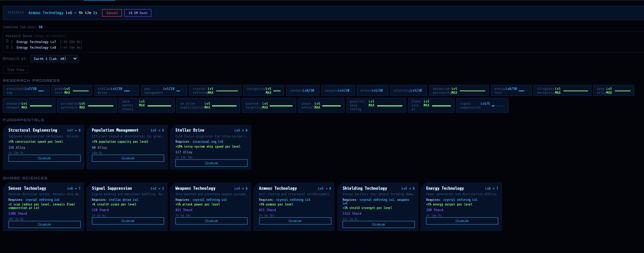Open crystal refining Lv1 link in Energy Technology
Image resolution: width=644 pixels, height=253 pixels.
coord(460,200)
